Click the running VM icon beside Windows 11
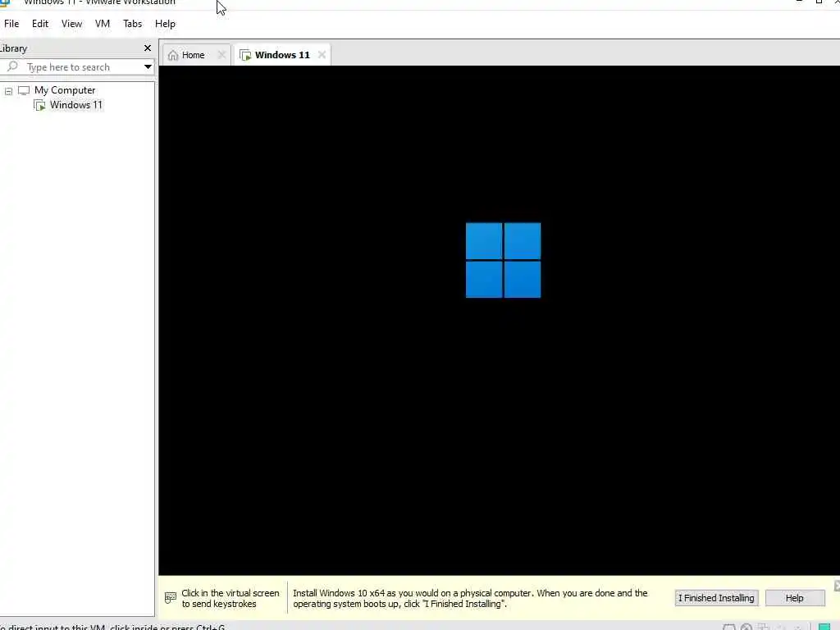This screenshot has width=840, height=630. pos(39,105)
